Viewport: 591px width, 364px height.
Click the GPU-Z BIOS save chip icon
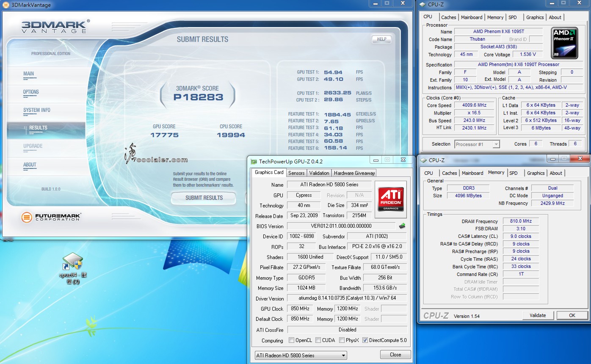pyautogui.click(x=402, y=226)
